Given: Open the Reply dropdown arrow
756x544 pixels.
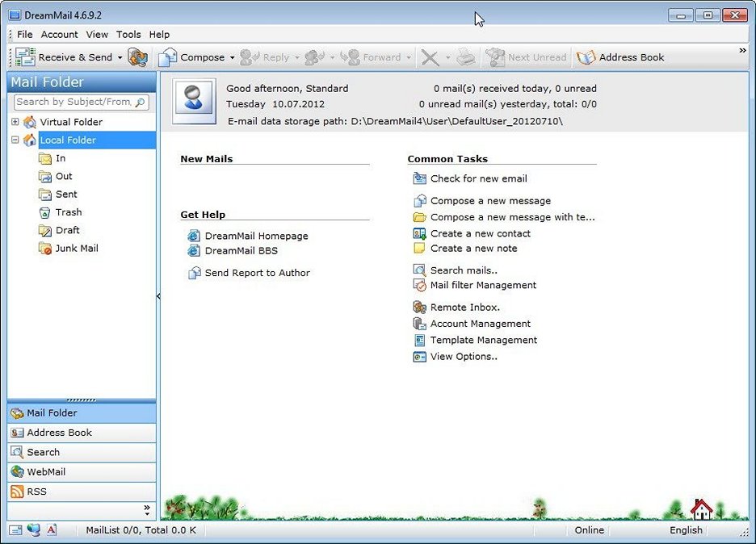Looking at the screenshot, I should 297,58.
